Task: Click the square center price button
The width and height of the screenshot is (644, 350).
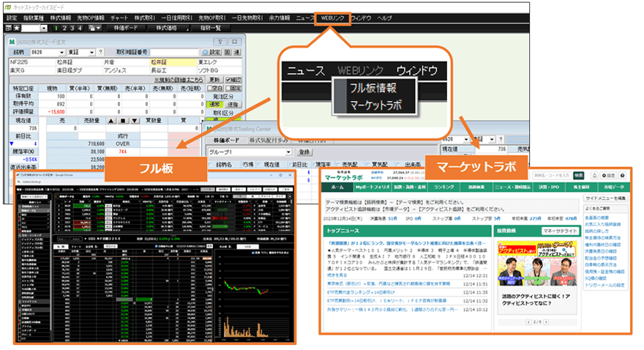Action: (x=123, y=121)
